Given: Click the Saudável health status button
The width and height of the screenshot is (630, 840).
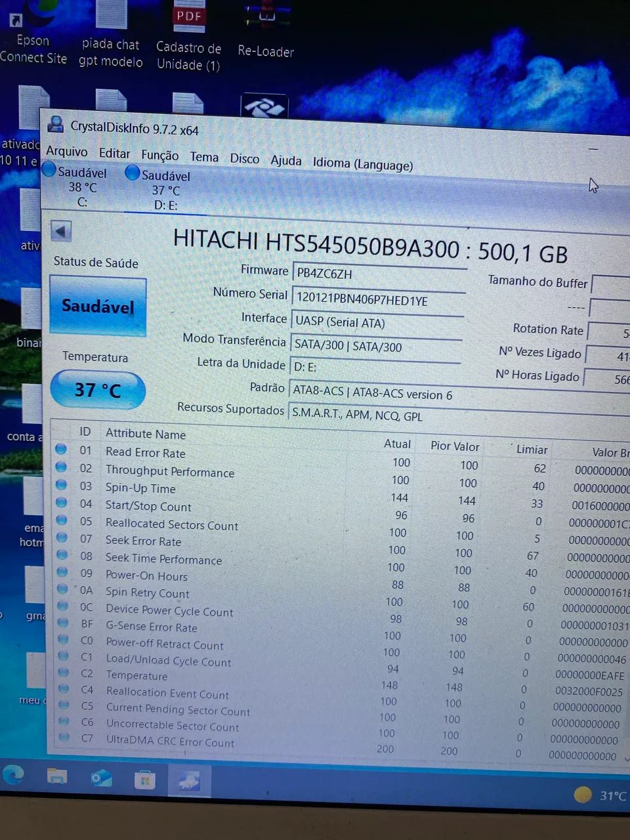Looking at the screenshot, I should [98, 306].
